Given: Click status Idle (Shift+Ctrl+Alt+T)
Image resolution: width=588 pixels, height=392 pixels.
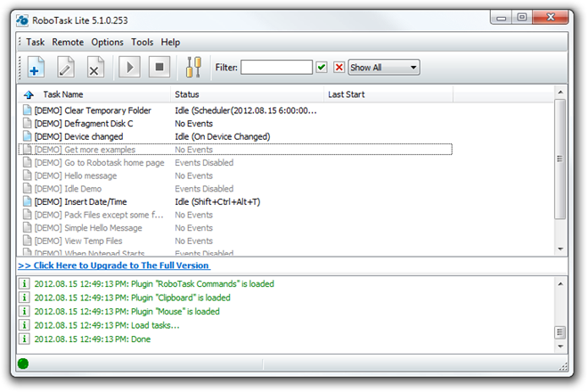Looking at the screenshot, I should pos(217,202).
